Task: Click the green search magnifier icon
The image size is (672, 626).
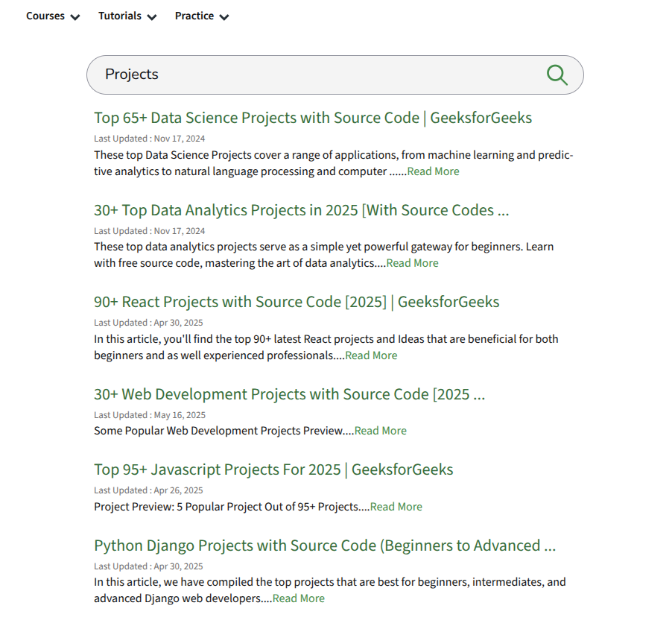Action: click(x=557, y=75)
